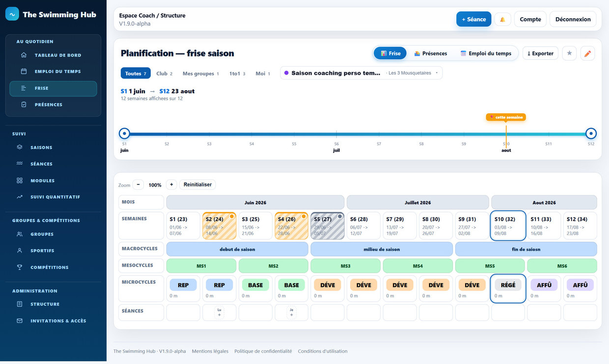
Task: Select the S10 (32) week cell
Action: (508, 226)
